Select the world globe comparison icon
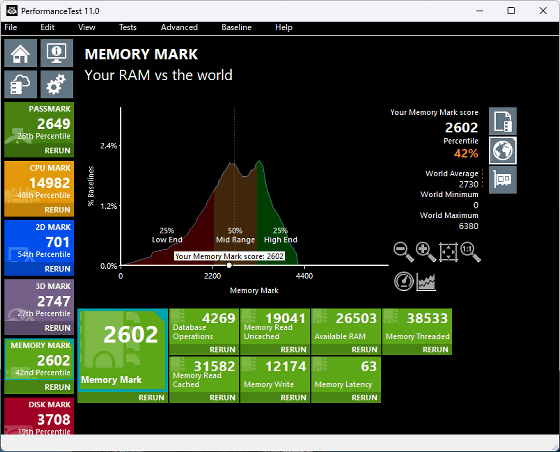 tap(502, 150)
